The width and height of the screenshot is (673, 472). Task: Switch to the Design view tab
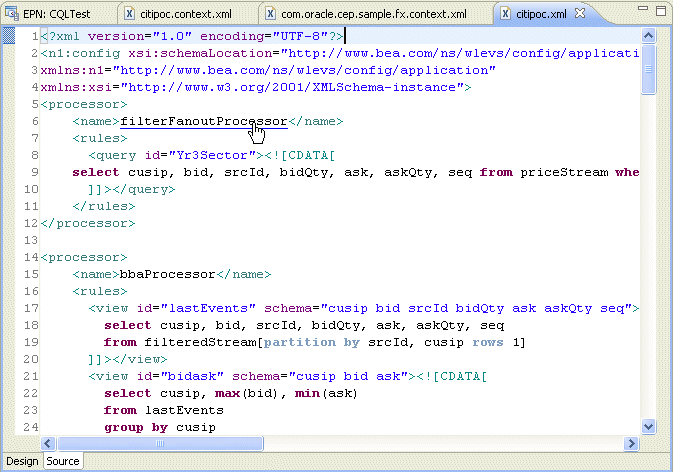pos(22,461)
